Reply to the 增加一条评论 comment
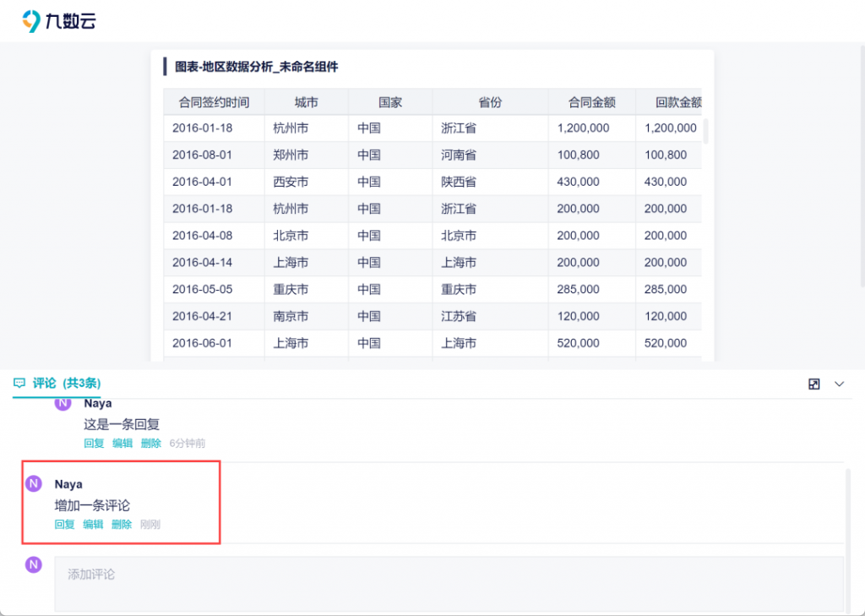Viewport: 865px width, 616px height. (64, 525)
